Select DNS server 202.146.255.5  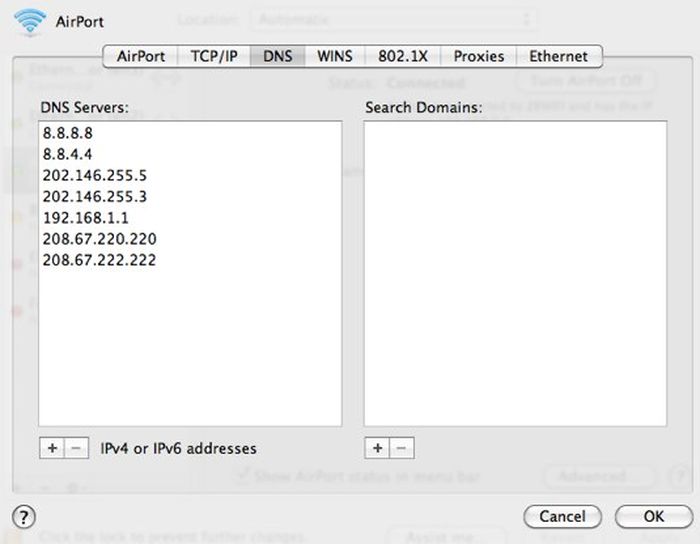pyautogui.click(x=190, y=175)
